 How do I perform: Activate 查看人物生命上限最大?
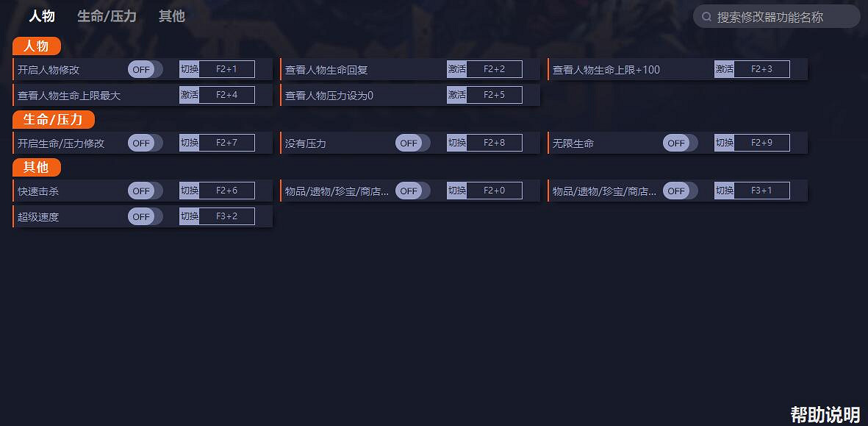[x=188, y=94]
